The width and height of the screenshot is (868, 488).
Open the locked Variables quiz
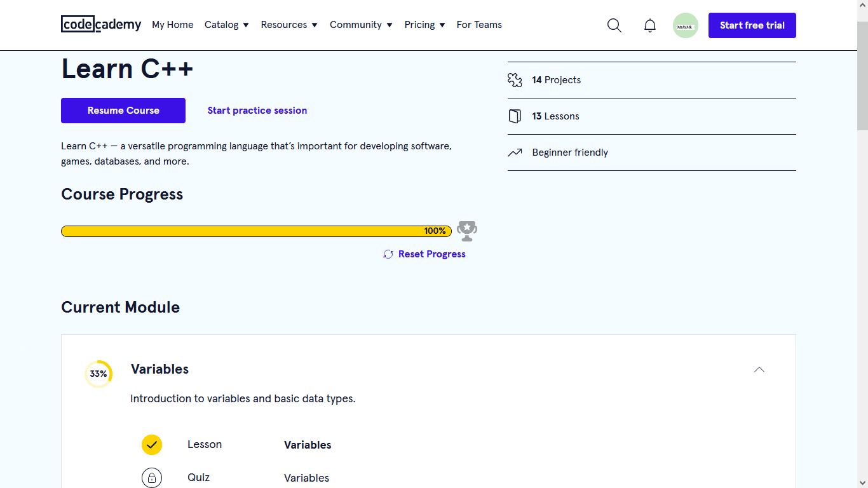pos(306,478)
